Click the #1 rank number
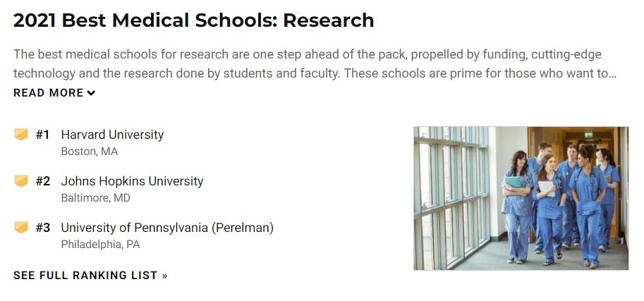The height and width of the screenshot is (301, 644). click(42, 135)
